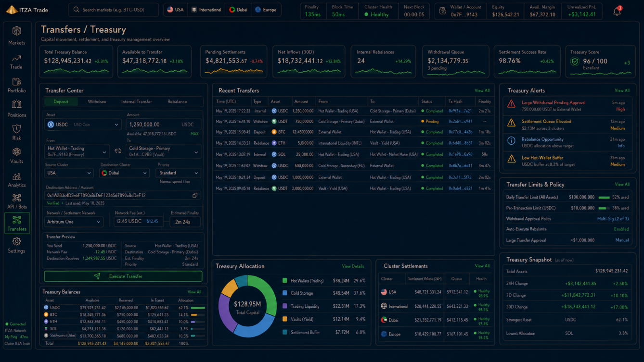
Task: Click the Dubai flag in Cluster Settlements
Action: pyautogui.click(x=384, y=320)
